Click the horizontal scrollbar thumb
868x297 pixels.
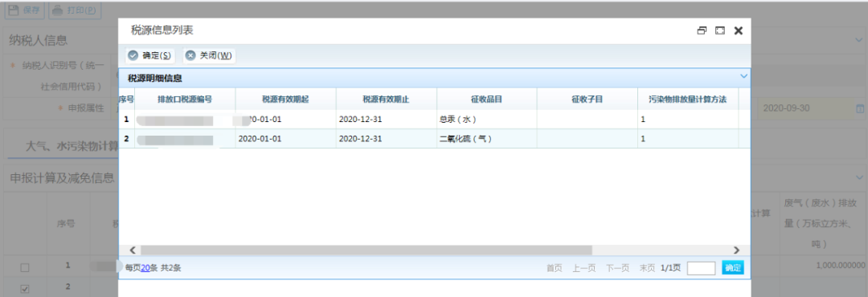[366, 250]
